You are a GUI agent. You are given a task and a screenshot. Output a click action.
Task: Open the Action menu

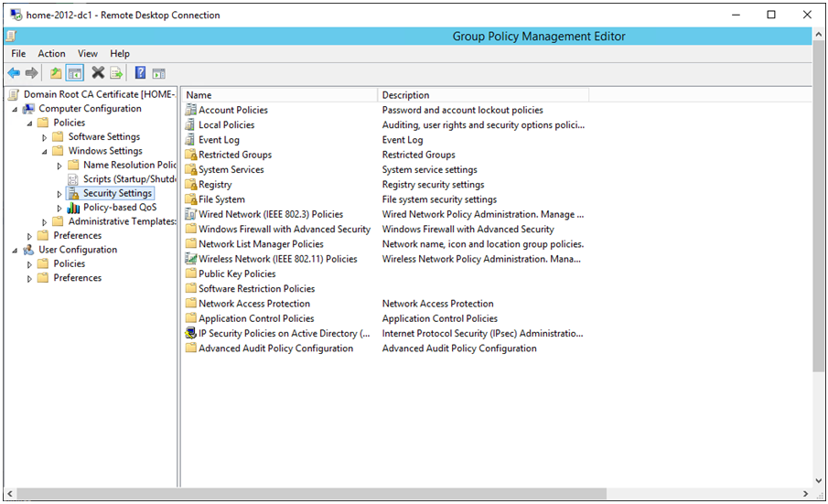(x=51, y=54)
